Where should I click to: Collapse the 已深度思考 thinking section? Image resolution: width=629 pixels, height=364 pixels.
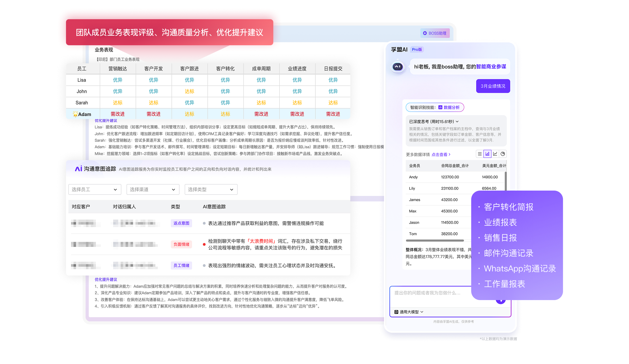click(x=457, y=122)
